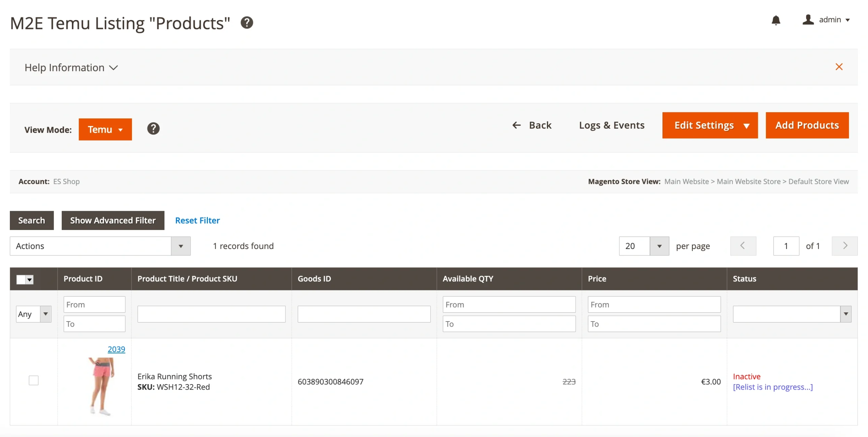868x437 pixels.
Task: Open Edit Settings dropdown arrow
Action: 746,126
